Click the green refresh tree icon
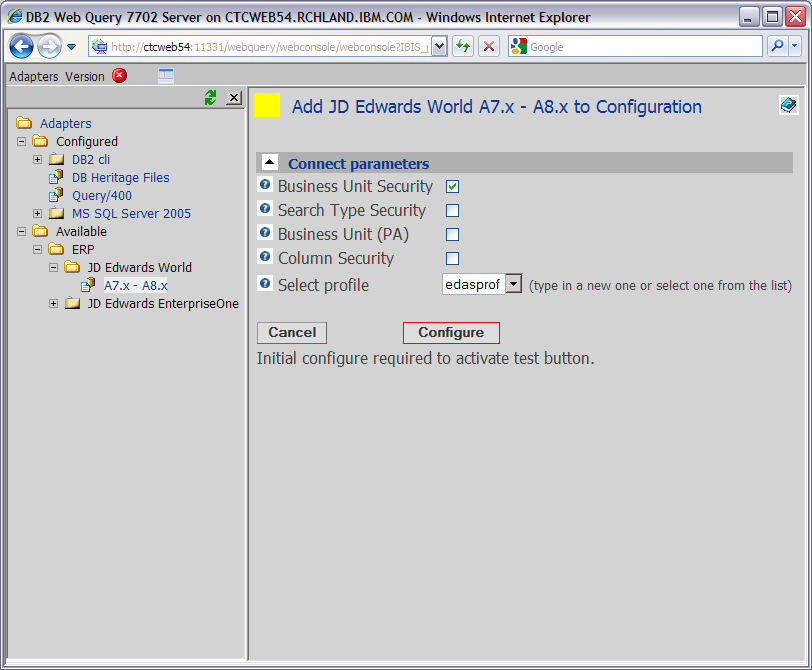This screenshot has height=670, width=812. click(x=210, y=97)
